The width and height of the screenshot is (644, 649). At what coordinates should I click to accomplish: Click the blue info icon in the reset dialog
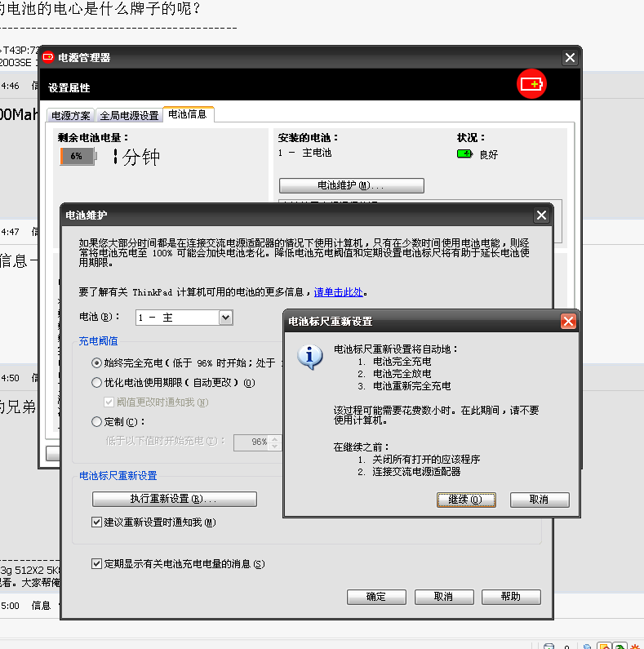point(309,357)
